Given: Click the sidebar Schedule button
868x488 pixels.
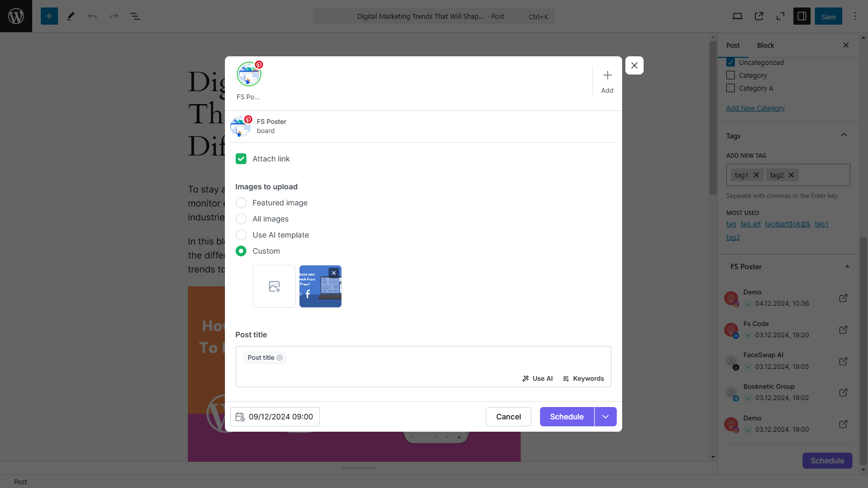Looking at the screenshot, I should click(827, 461).
